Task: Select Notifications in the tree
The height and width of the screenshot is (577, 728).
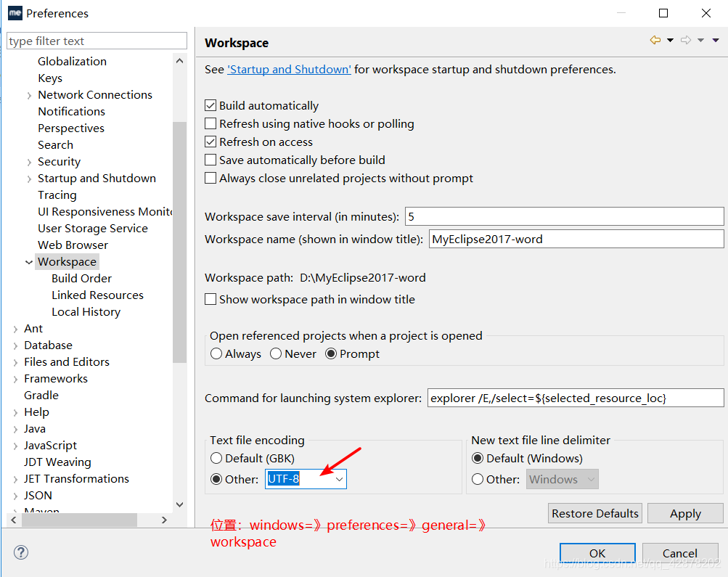Action: [x=72, y=111]
